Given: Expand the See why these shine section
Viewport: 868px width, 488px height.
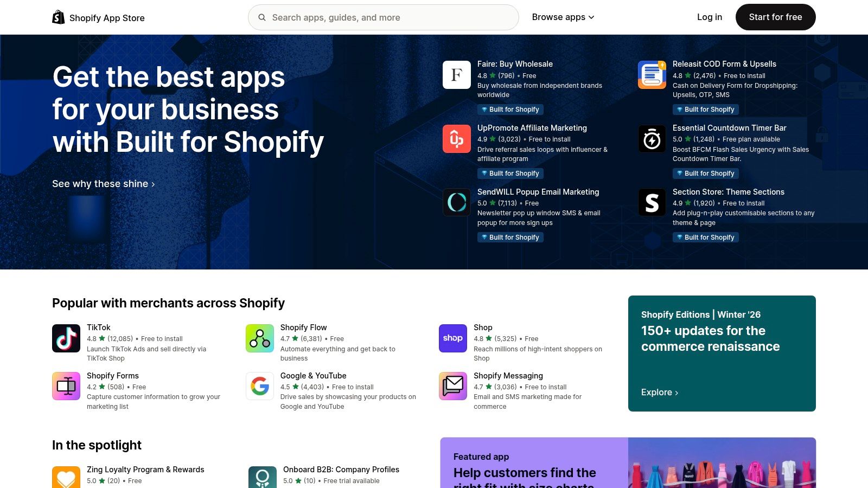Looking at the screenshot, I should point(103,184).
